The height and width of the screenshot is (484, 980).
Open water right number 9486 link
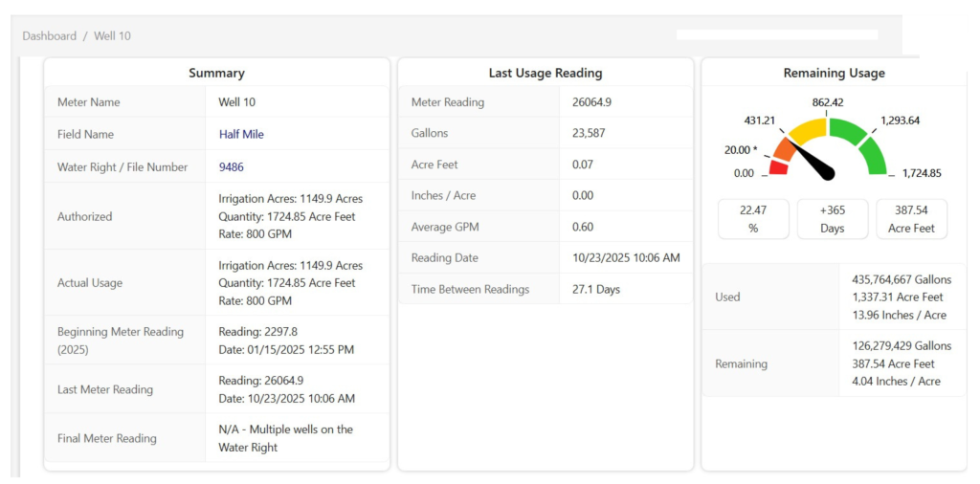click(232, 167)
